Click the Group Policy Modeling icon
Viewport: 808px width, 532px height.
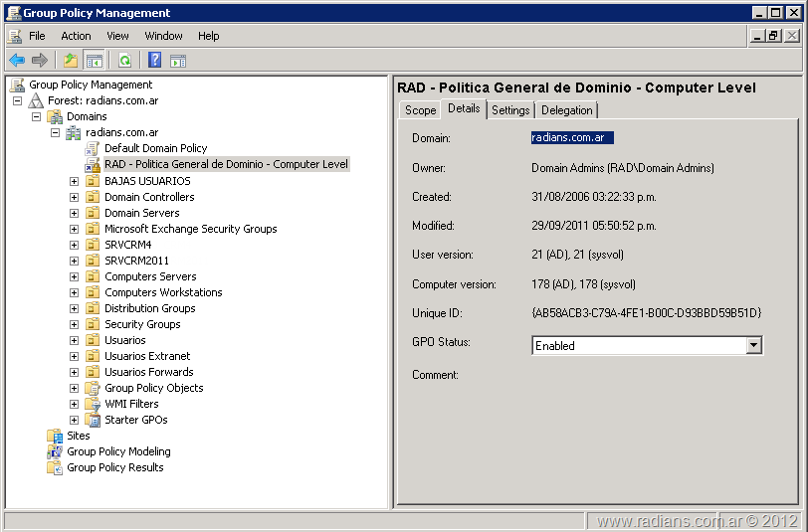55,451
